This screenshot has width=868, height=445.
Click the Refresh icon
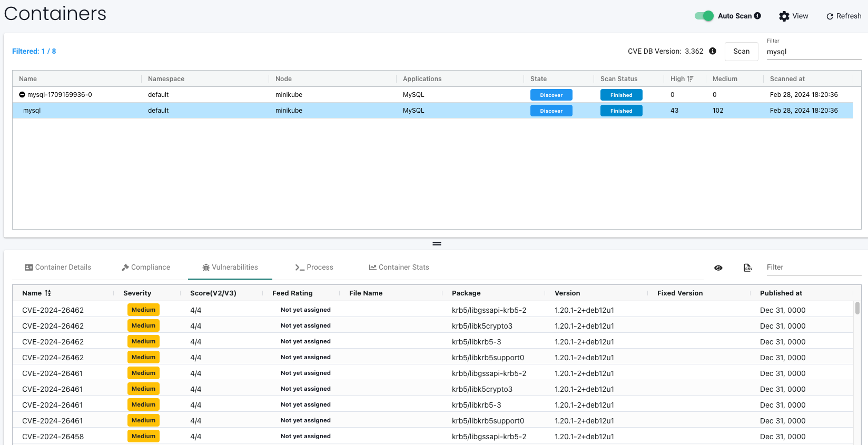pos(830,16)
